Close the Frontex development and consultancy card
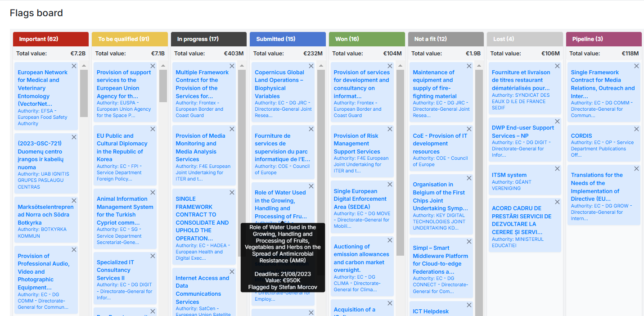The height and width of the screenshot is (316, 644). click(390, 66)
